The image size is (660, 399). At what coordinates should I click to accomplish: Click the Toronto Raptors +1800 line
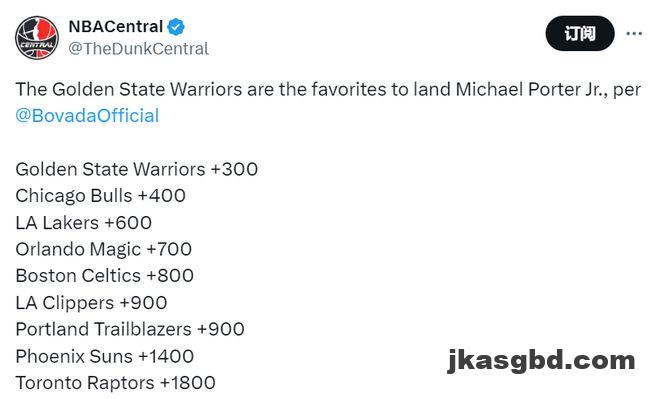116,383
